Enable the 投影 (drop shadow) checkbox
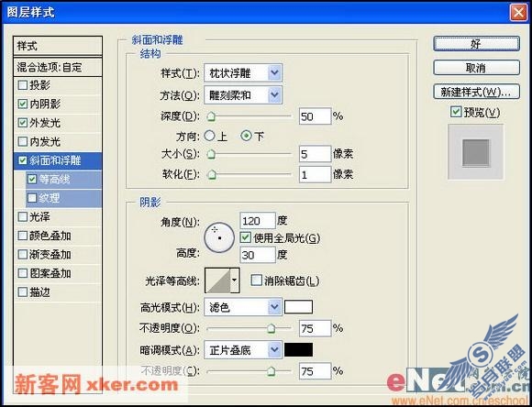 23,84
